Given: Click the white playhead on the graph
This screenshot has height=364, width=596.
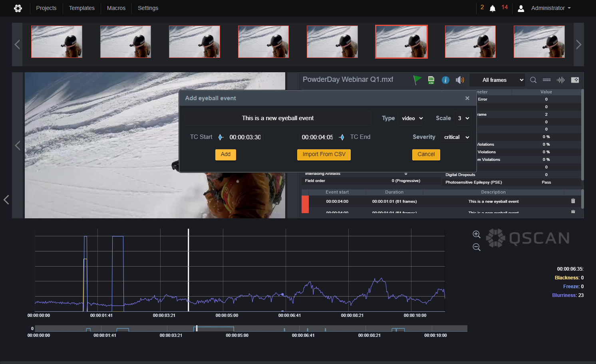Looking at the screenshot, I should coord(189,270).
